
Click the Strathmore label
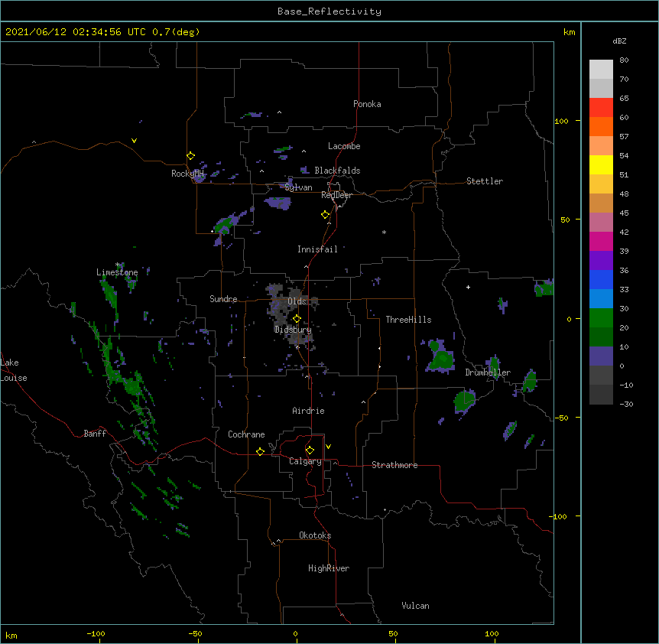(x=394, y=465)
